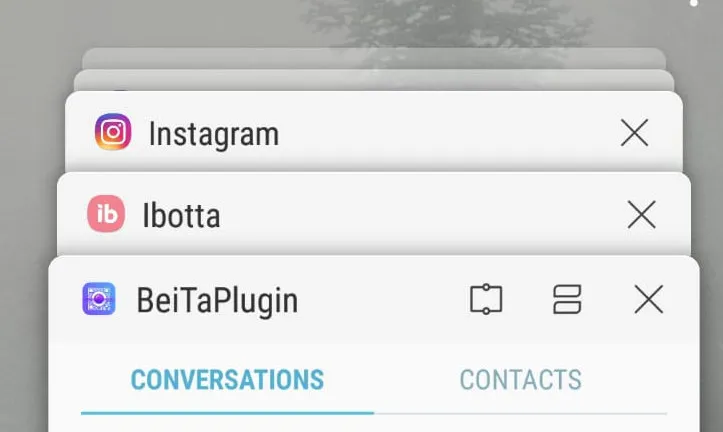This screenshot has width=723, height=432.
Task: Dismiss the Ibotta card with its X
Action: point(641,214)
